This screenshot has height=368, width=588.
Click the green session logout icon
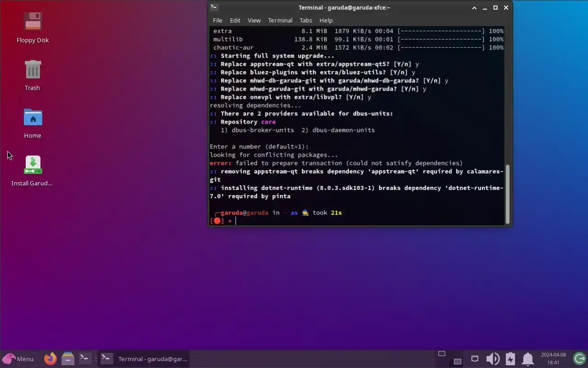click(x=579, y=358)
